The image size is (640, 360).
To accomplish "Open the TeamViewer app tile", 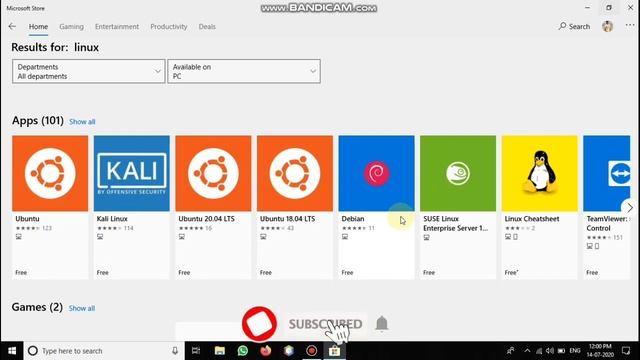I will pyautogui.click(x=607, y=173).
